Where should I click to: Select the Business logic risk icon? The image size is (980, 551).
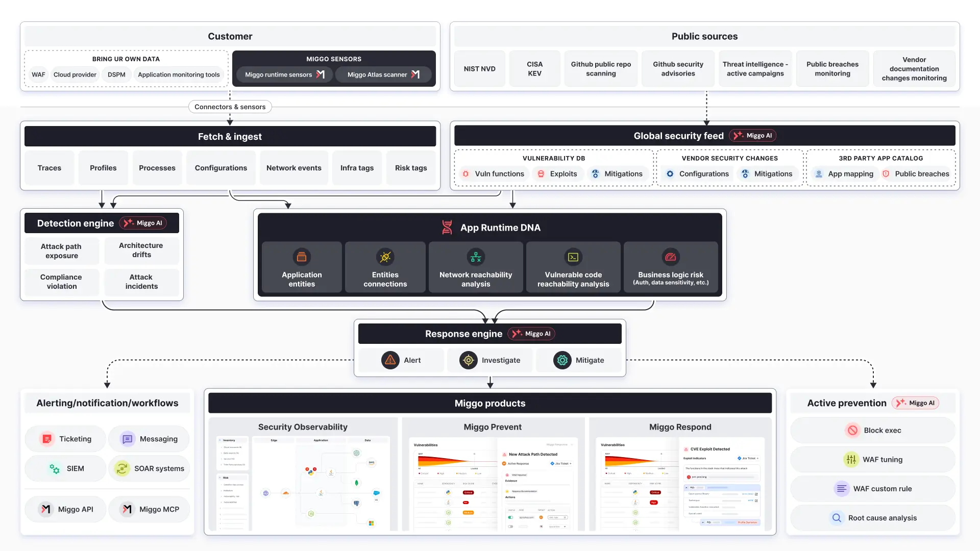tap(671, 257)
